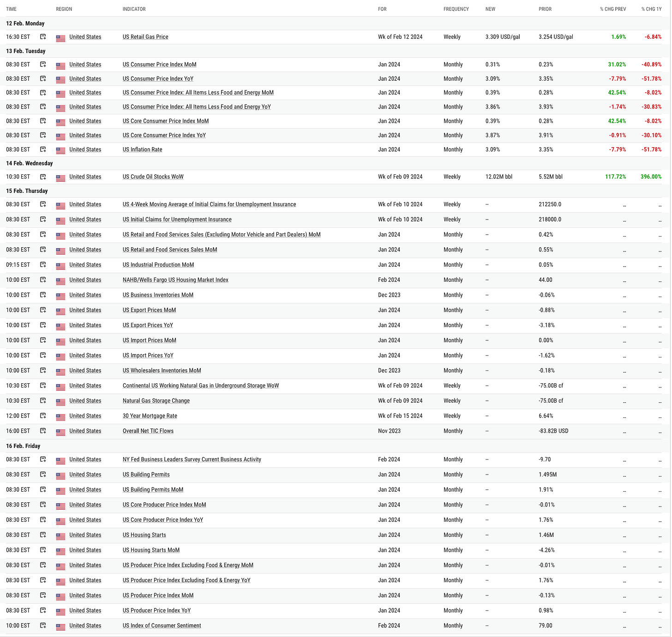The width and height of the screenshot is (672, 637).
Task: Click United States link in US Housing Starts row
Action: 85,535
